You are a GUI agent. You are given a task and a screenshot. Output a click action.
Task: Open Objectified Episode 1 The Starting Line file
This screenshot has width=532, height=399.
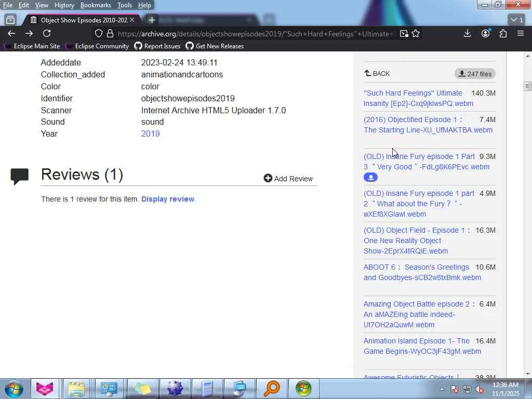coord(428,125)
